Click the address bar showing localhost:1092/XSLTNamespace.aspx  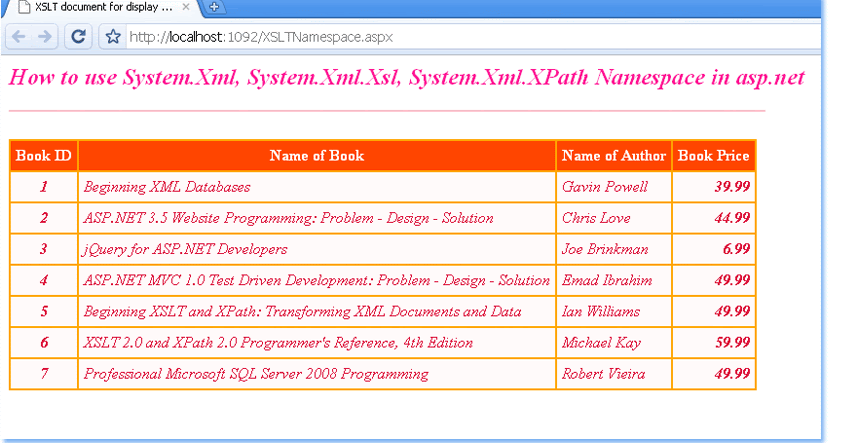(x=473, y=37)
